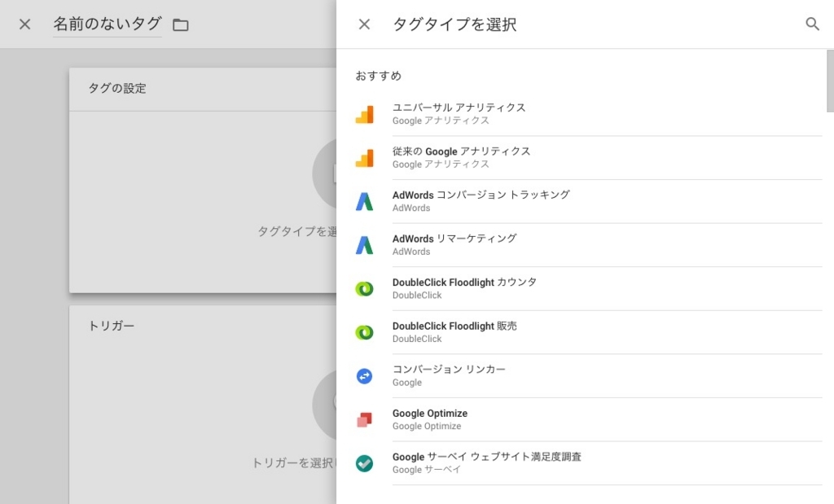Click trigger placeholder circle in トリガー card

point(324,405)
